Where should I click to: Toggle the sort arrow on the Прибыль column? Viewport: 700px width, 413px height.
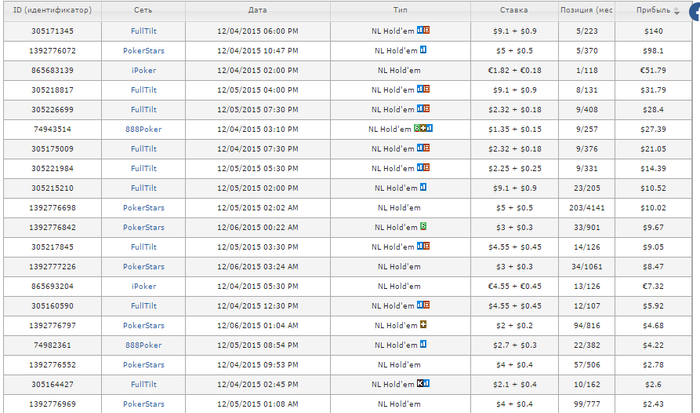tap(678, 10)
